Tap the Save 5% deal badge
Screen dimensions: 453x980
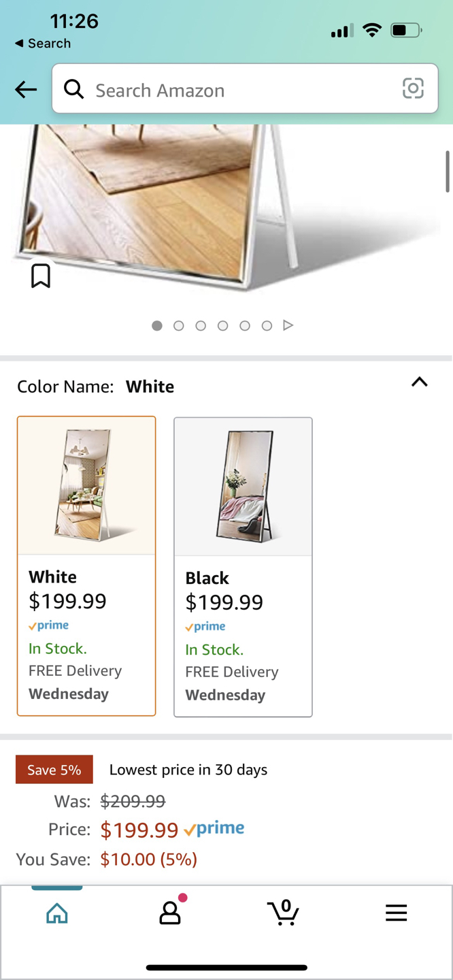coord(54,770)
